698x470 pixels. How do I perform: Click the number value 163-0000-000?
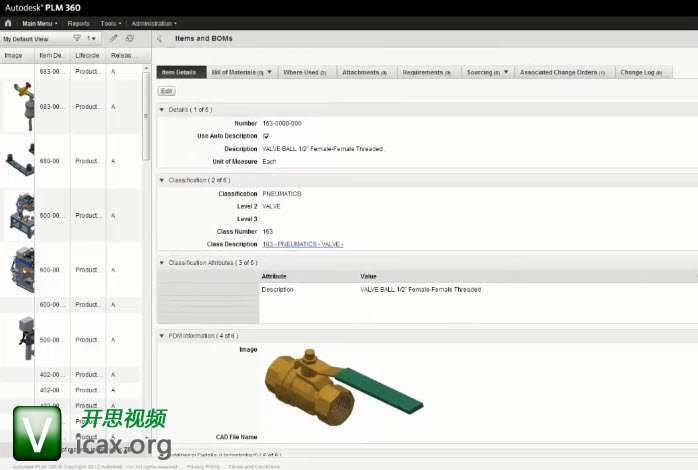282,123
